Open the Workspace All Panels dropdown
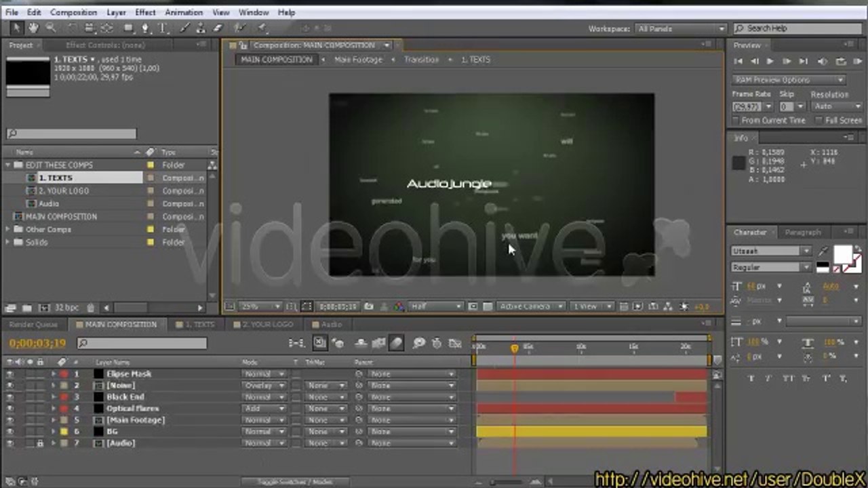Screen dimensions: 868x488 click(x=680, y=28)
